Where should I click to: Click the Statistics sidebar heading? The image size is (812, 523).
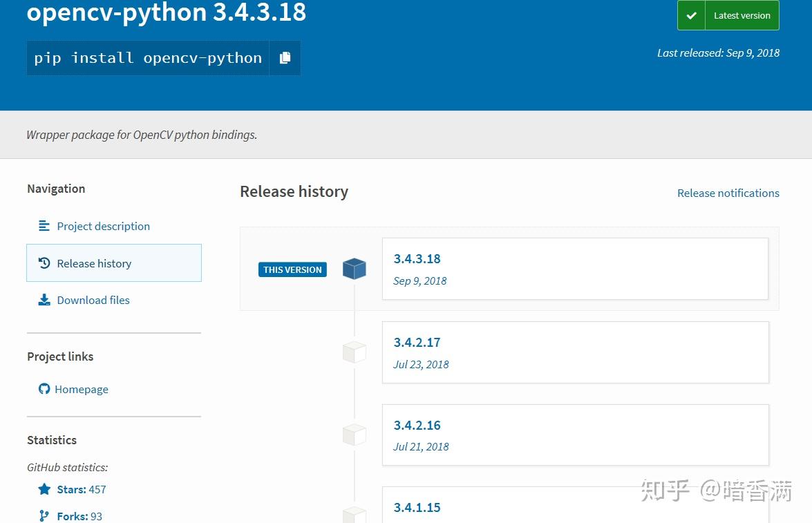tap(52, 440)
